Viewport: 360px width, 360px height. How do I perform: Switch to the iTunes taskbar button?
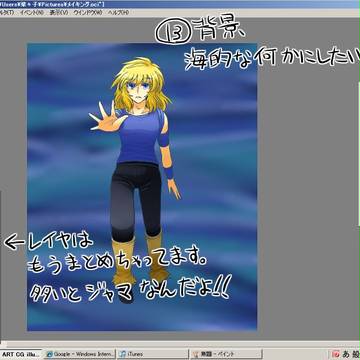152,354
